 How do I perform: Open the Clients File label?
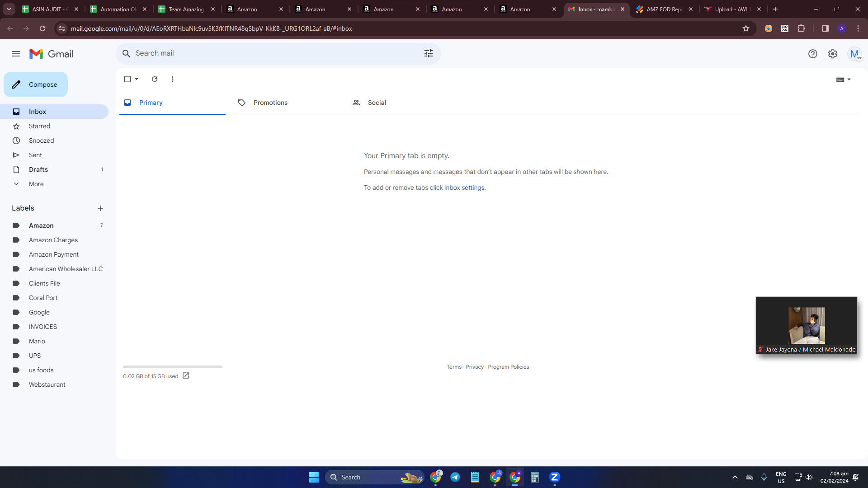coord(54,283)
